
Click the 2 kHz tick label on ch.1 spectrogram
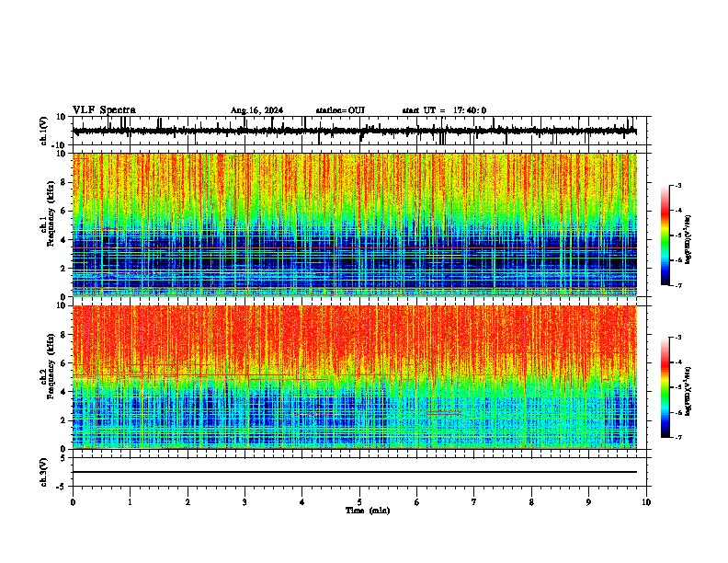pyautogui.click(x=63, y=268)
